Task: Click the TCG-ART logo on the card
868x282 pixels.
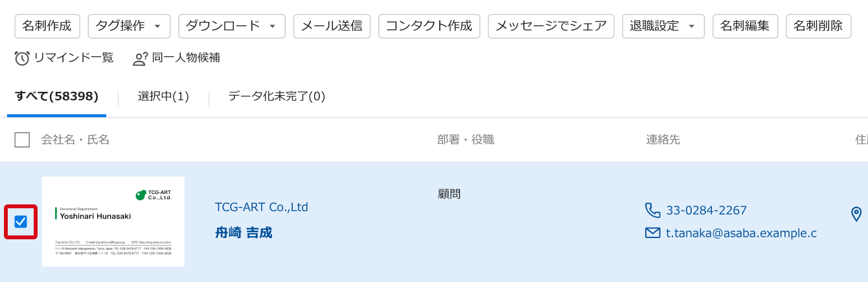Action: tap(153, 195)
